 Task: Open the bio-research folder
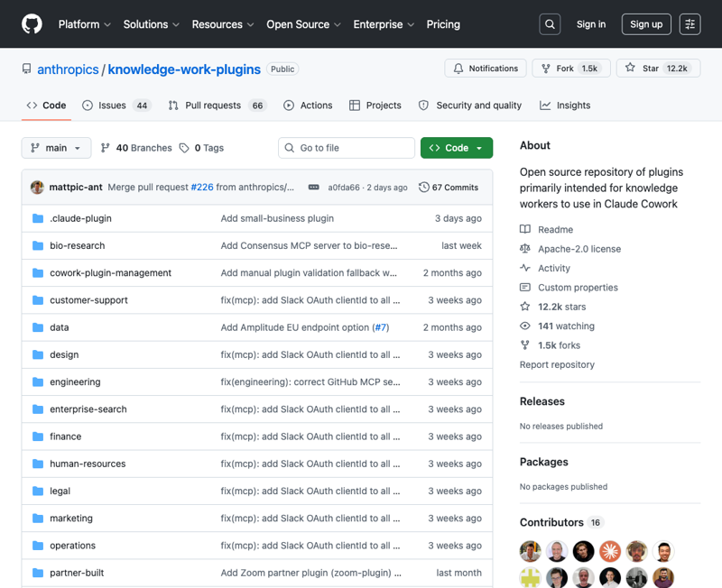(x=78, y=245)
